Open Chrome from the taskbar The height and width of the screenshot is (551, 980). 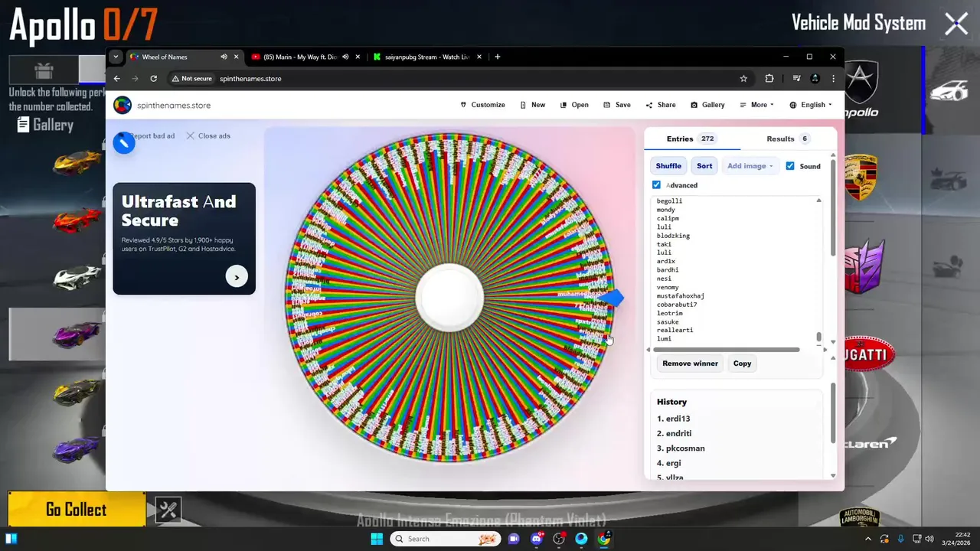pyautogui.click(x=603, y=539)
